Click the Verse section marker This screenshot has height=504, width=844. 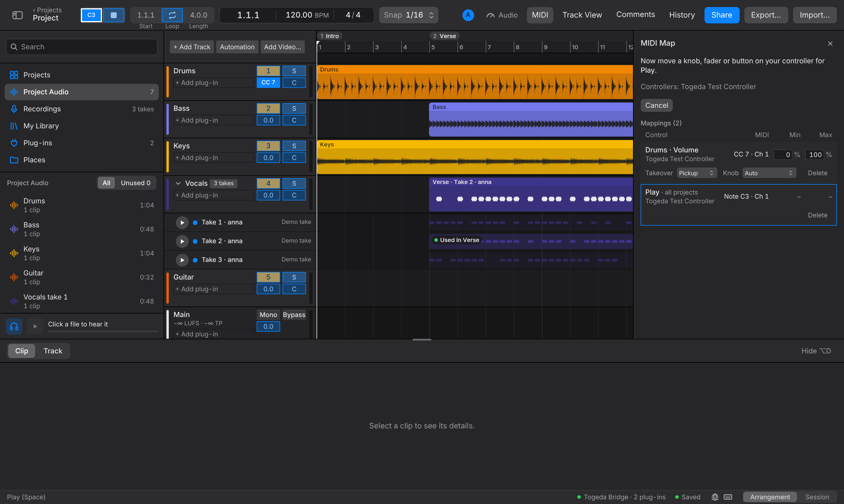[x=444, y=36]
